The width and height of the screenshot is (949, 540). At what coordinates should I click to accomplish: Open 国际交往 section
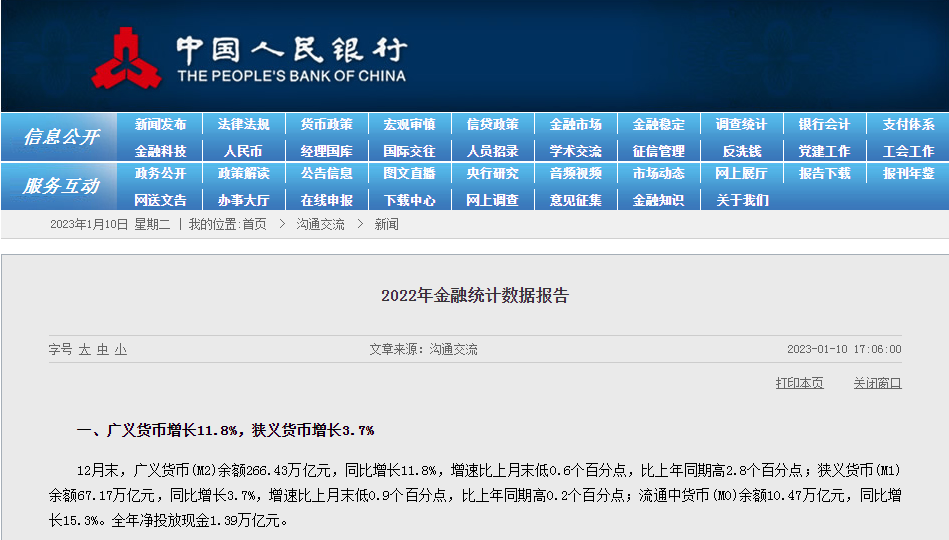410,151
